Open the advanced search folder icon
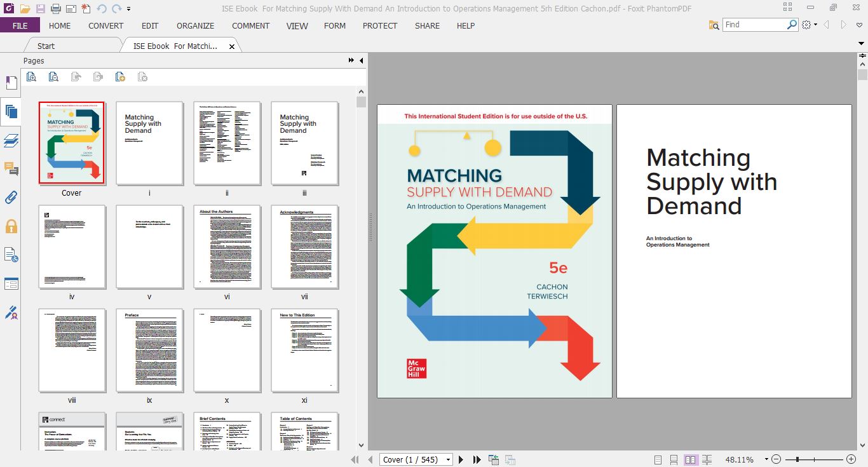 tap(715, 25)
